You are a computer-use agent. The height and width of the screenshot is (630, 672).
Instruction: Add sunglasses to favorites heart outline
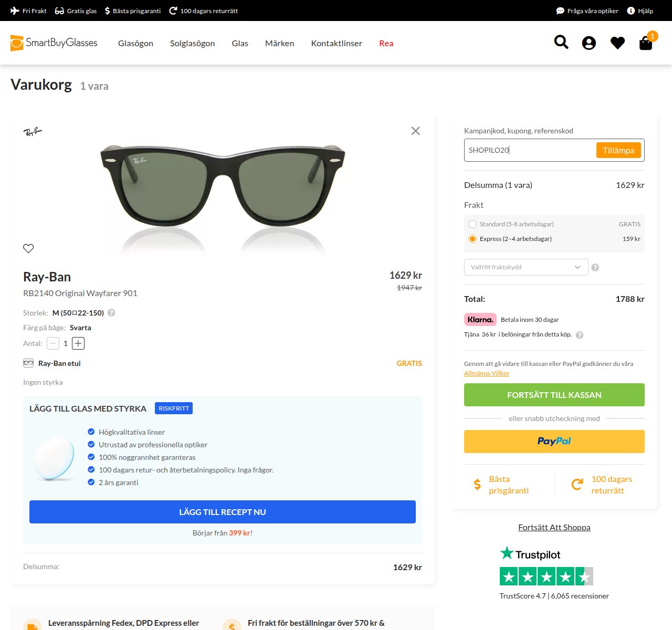pyautogui.click(x=28, y=248)
